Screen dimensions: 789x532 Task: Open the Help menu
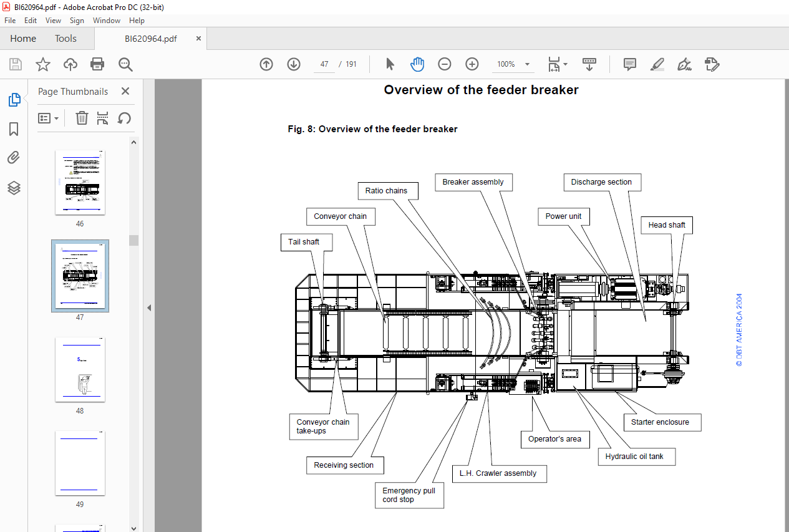[137, 21]
